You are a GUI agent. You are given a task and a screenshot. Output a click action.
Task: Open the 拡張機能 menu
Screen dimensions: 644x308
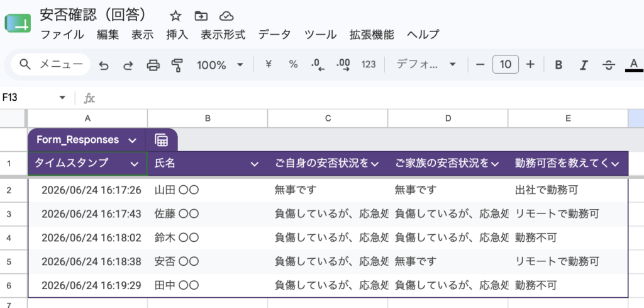click(x=372, y=35)
